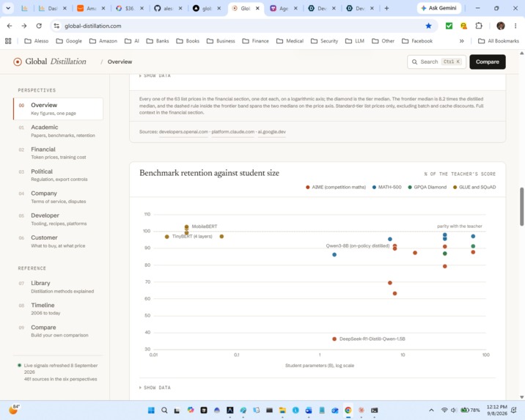Open site information icon beside the URL
The width and height of the screenshot is (525, 420).
pos(56,26)
